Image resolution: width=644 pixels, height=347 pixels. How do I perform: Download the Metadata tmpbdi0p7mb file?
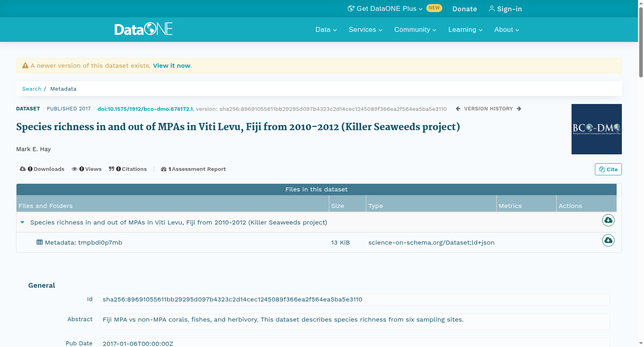[608, 240]
